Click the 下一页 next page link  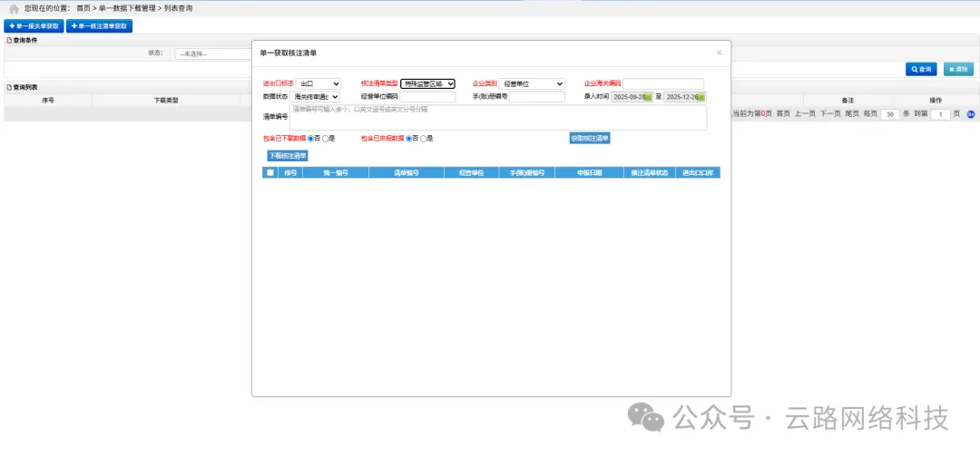830,114
